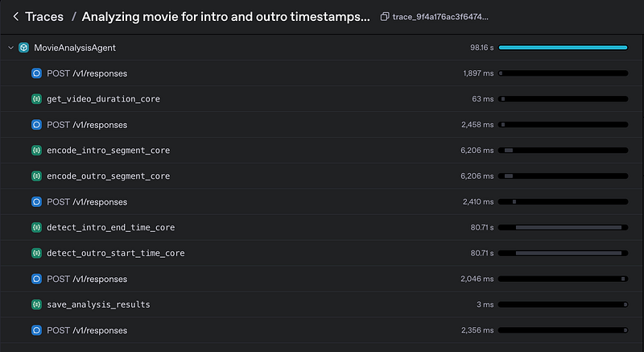Click the icon of the 1,897 ms POST request

coord(36,73)
